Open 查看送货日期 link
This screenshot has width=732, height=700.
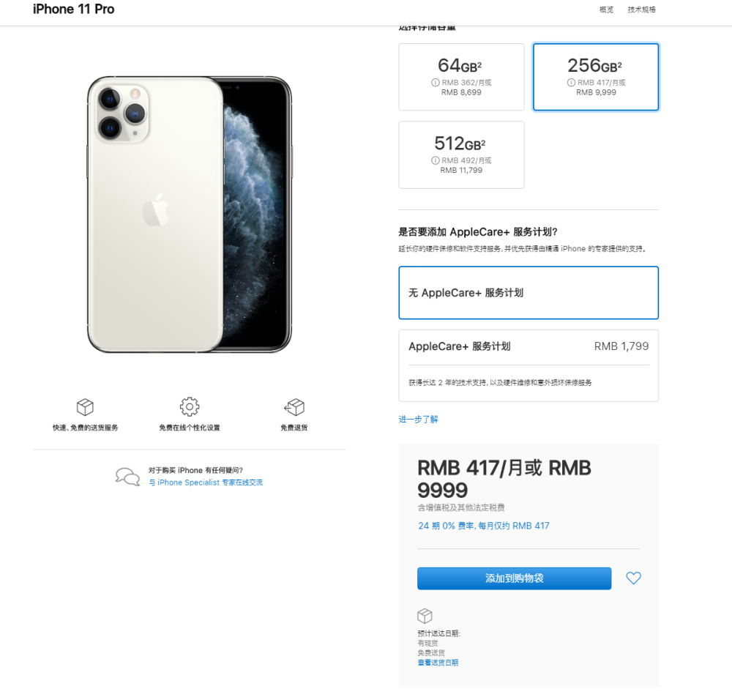(x=438, y=663)
